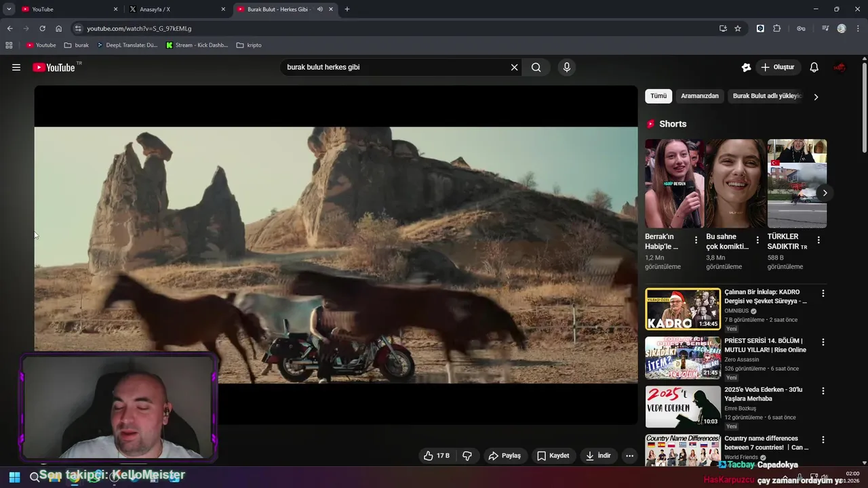The height and width of the screenshot is (488, 868).
Task: Clear the search box text with X
Action: 514,67
